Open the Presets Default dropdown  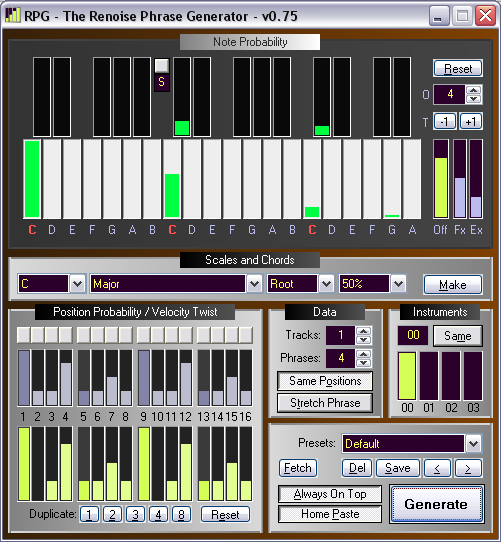coord(473,443)
